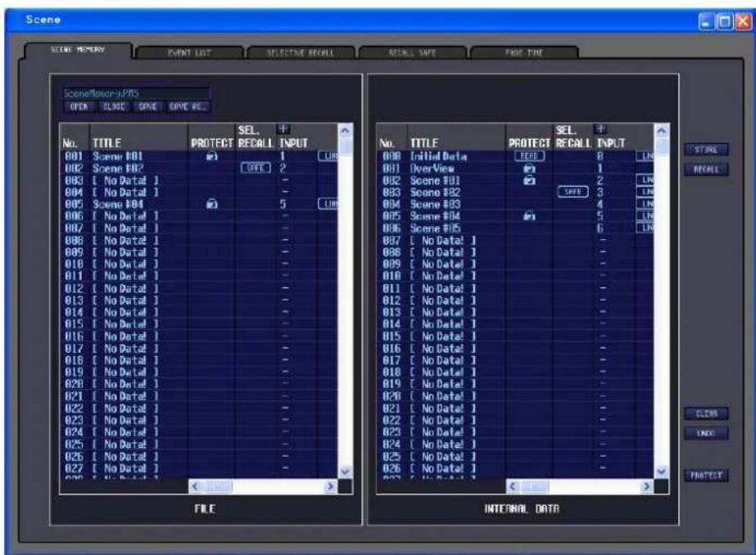756x555 pixels.
Task: Click internal list horizontal scroll right arrow
Action: tap(647, 486)
